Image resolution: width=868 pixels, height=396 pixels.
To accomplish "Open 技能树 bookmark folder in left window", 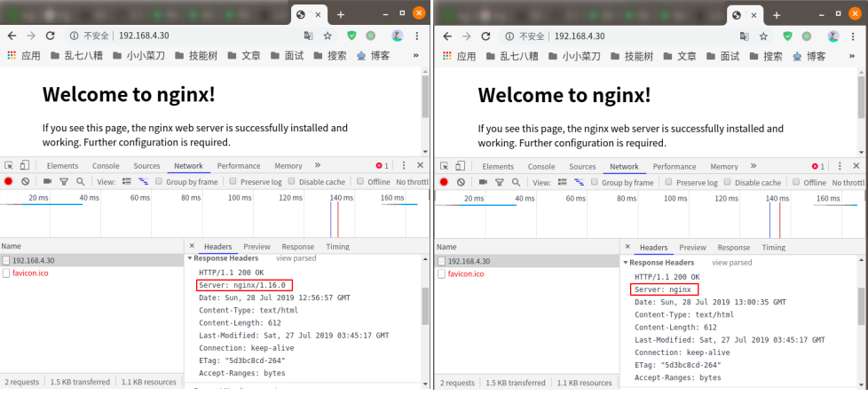I will 196,55.
